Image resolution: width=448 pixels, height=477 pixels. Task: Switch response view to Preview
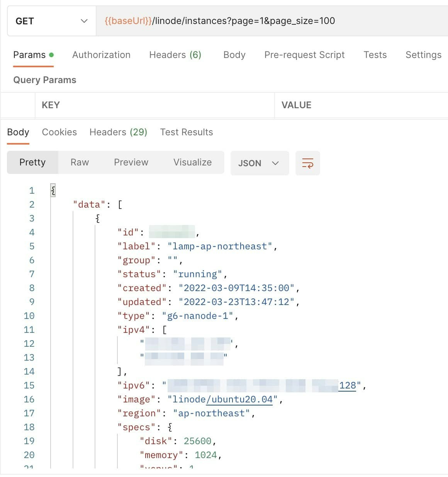(x=131, y=162)
